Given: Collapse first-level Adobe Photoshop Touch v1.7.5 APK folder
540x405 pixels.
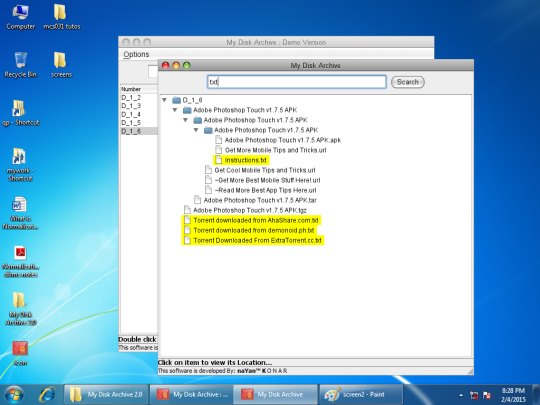Looking at the screenshot, I should click(175, 110).
